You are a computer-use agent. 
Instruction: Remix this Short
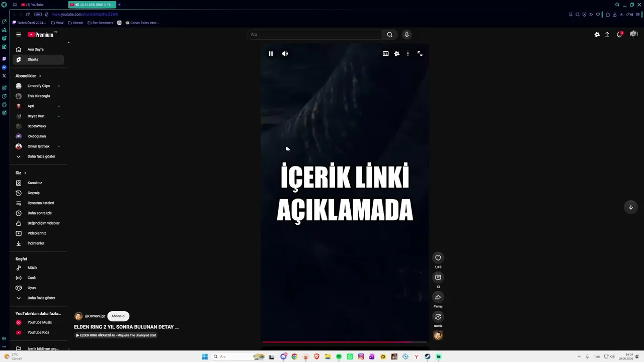tap(438, 317)
